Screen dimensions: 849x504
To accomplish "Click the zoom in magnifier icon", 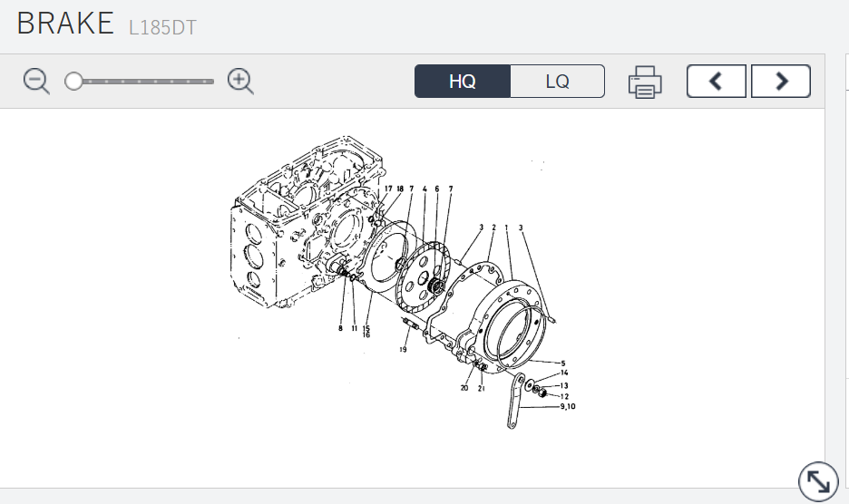I will (240, 82).
